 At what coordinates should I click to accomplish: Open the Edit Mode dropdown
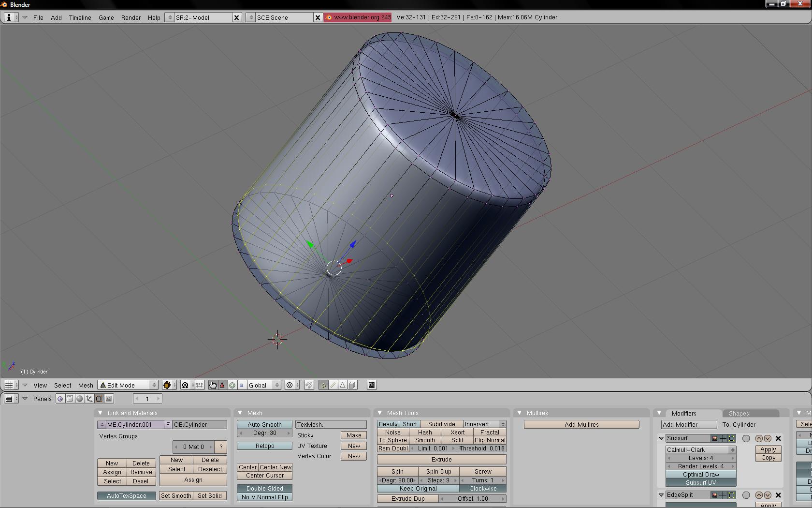pyautogui.click(x=129, y=385)
